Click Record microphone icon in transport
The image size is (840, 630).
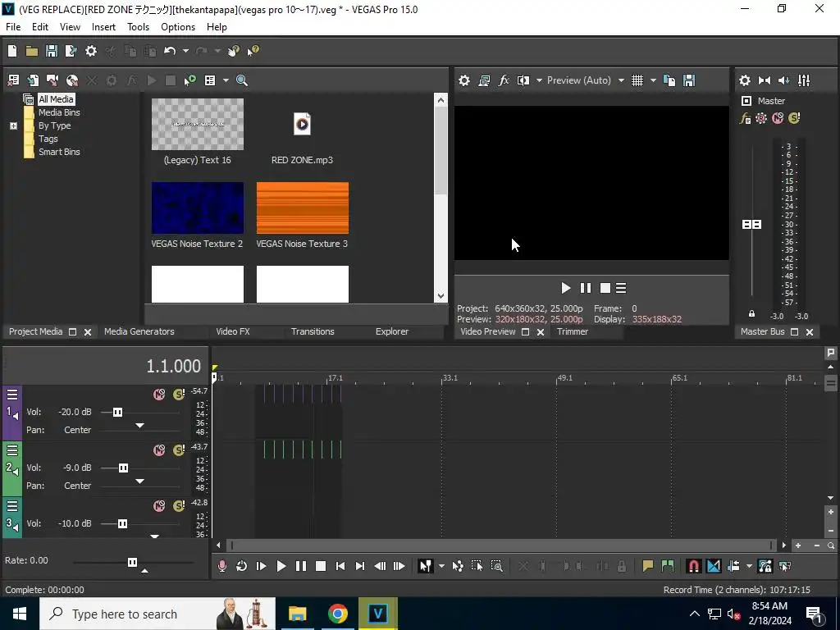[x=221, y=566]
